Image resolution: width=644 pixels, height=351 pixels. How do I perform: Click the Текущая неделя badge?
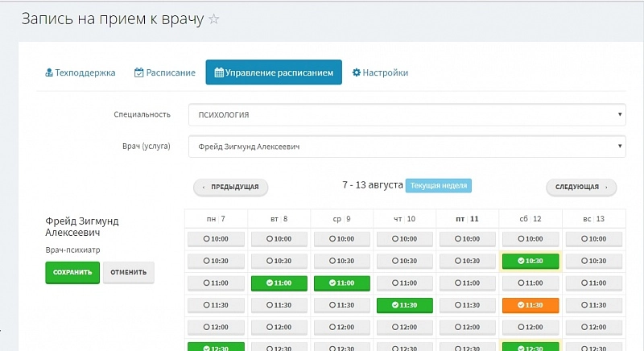438,185
